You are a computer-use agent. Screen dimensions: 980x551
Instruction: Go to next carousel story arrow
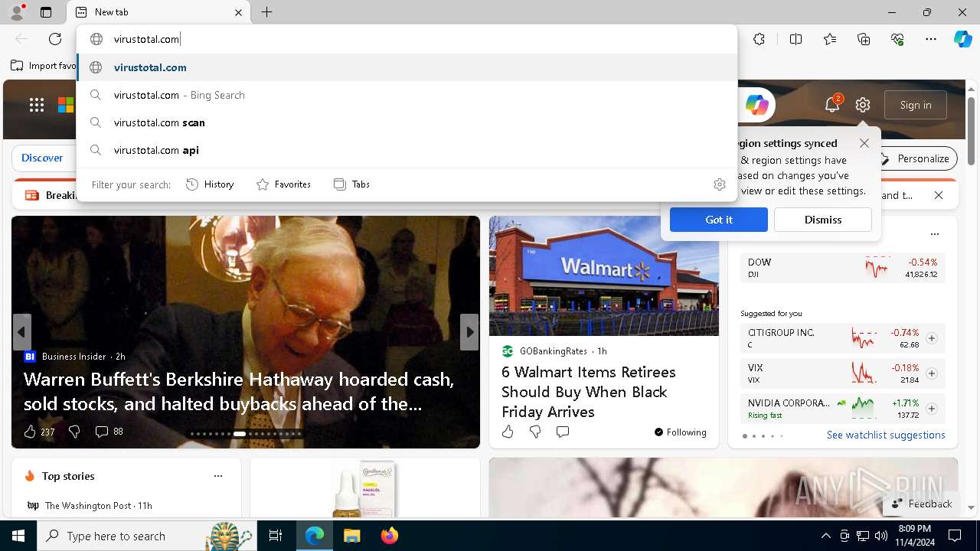(469, 332)
